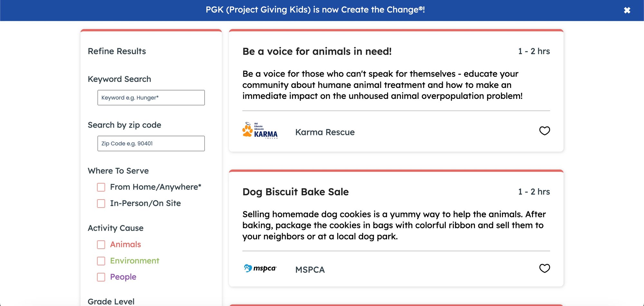Open the Dog Biscuit Bake Sale activity

tap(295, 192)
